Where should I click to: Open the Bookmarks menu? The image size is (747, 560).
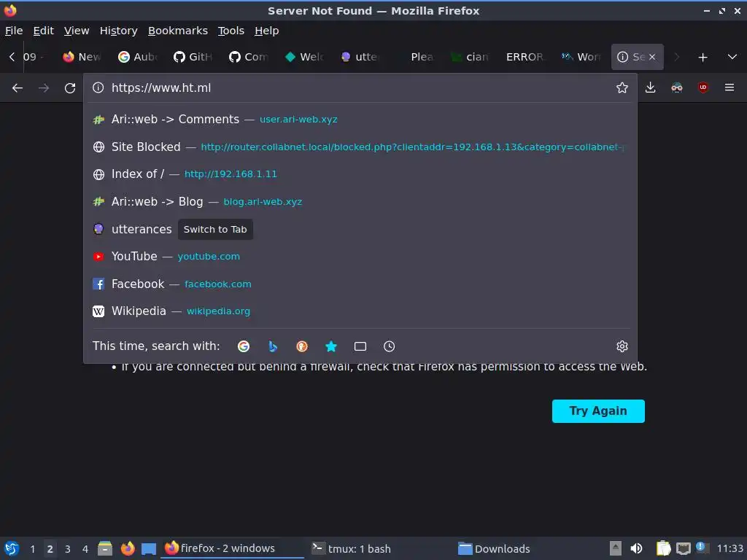point(178,31)
